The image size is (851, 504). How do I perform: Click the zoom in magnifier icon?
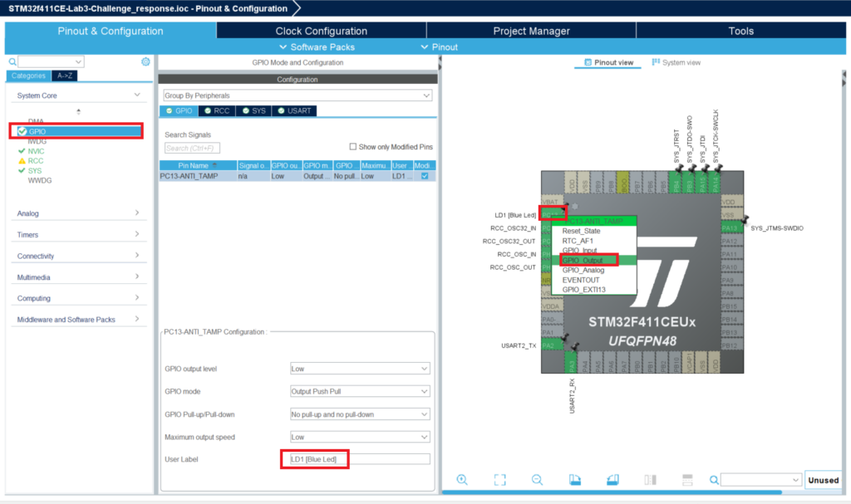point(462,480)
